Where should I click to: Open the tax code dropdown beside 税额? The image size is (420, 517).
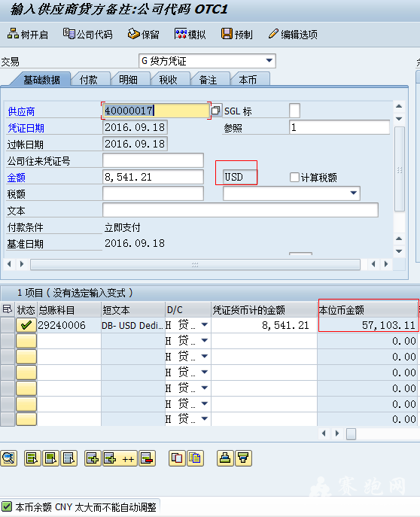click(x=354, y=193)
